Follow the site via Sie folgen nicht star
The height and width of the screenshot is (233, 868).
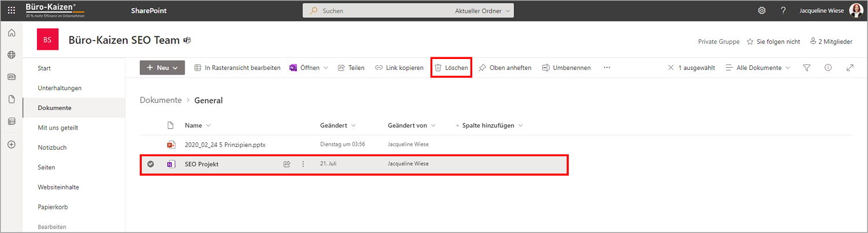tap(774, 42)
